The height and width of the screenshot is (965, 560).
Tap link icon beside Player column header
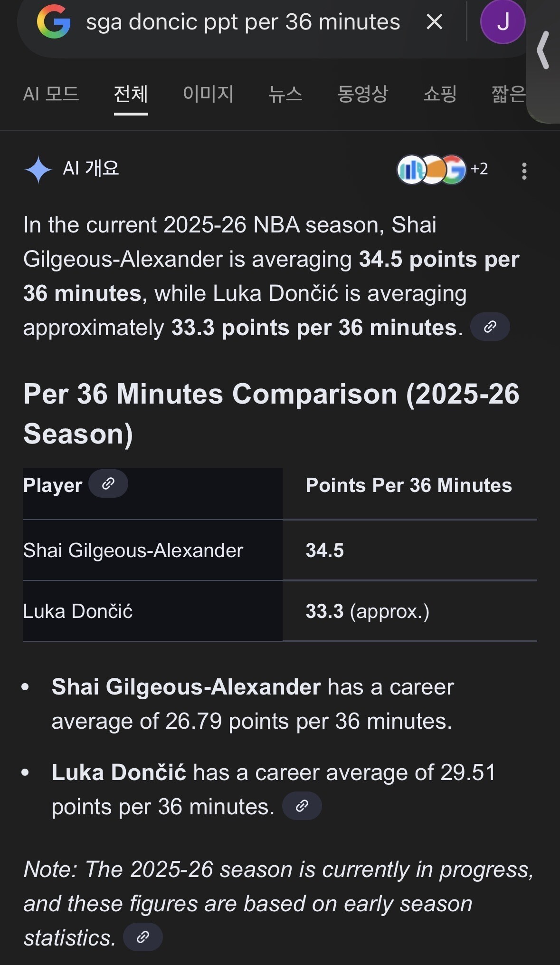point(108,484)
